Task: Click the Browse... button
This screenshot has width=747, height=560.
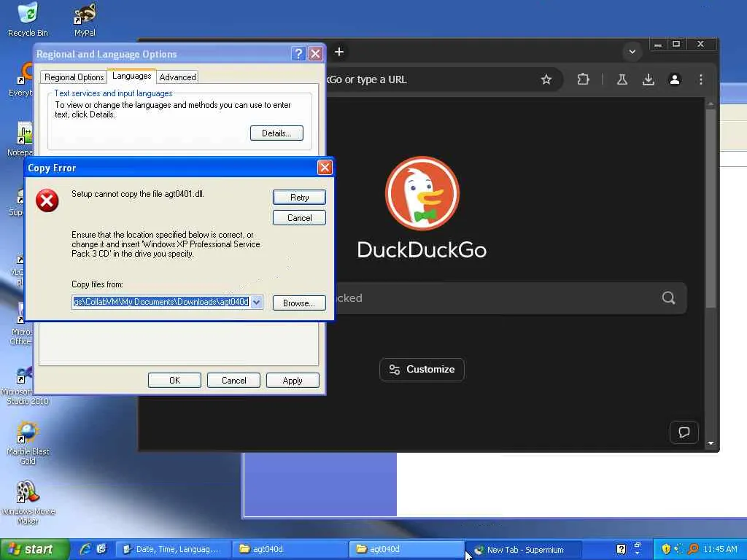Action: click(299, 303)
